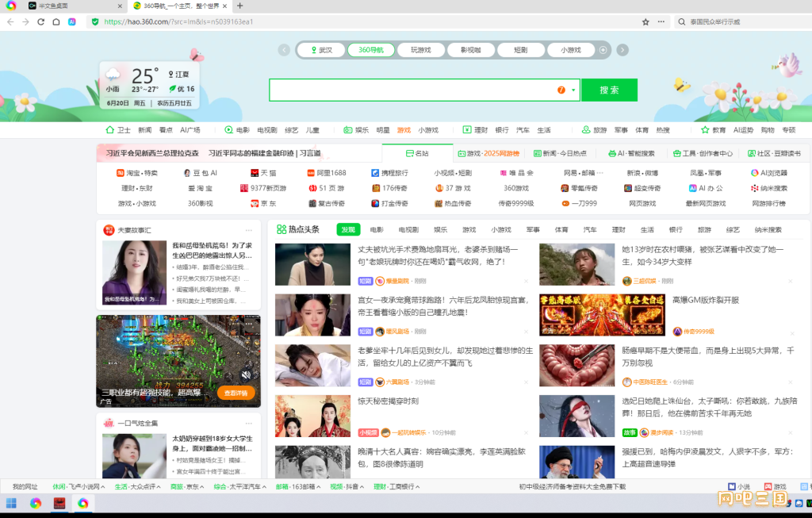Open the Windows Start menu
The image size is (812, 518).
11,503
